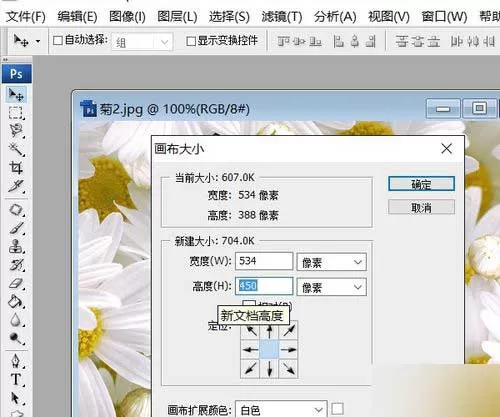Select the Paint Bucket tool
The image size is (500, 417).
tap(16, 302)
